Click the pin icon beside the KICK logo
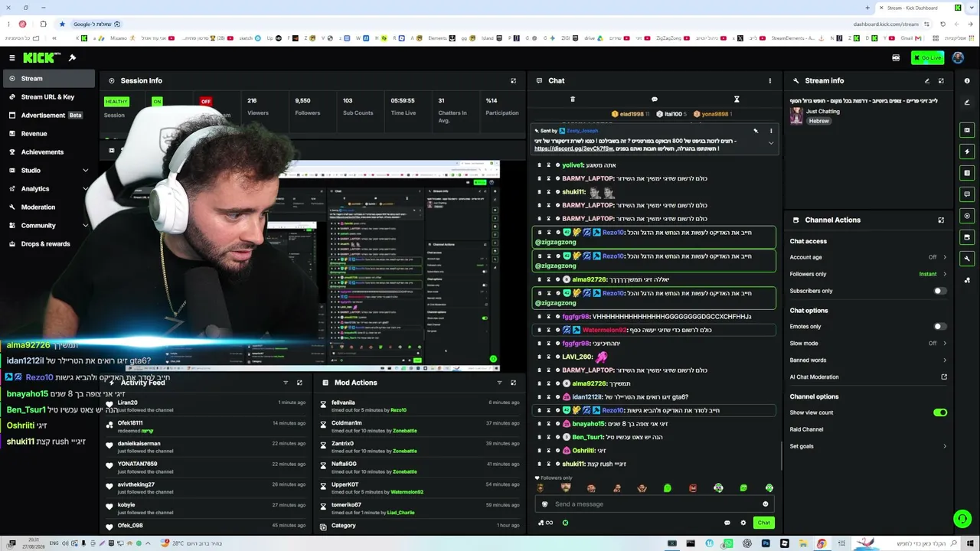The width and height of the screenshot is (980, 551). pos(72,58)
